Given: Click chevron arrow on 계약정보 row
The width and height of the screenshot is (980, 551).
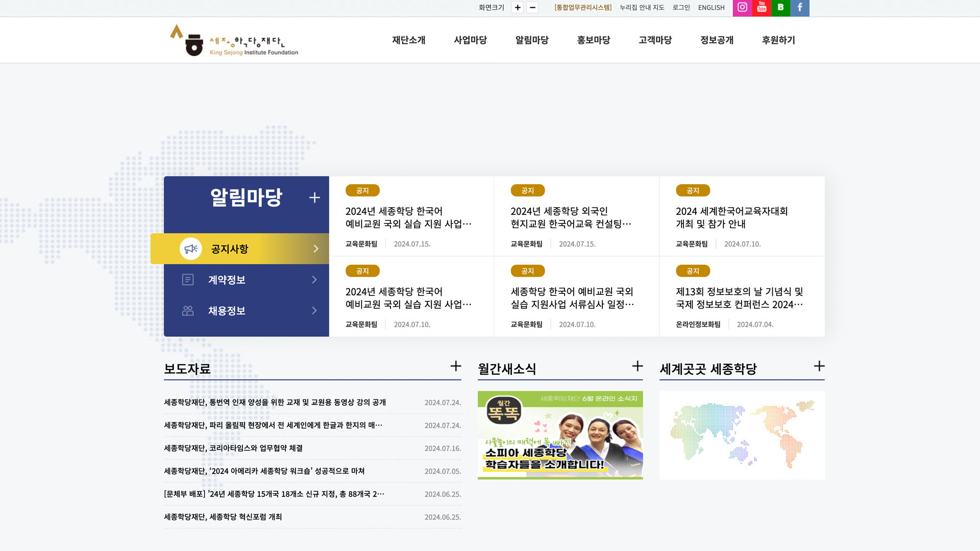Looking at the screenshot, I should 314,280.
